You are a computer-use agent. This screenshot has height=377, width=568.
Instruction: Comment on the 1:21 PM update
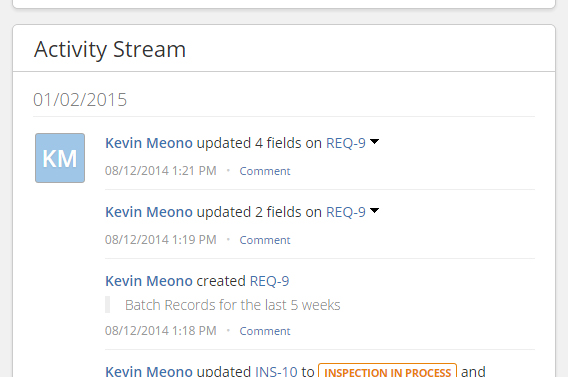pos(265,171)
